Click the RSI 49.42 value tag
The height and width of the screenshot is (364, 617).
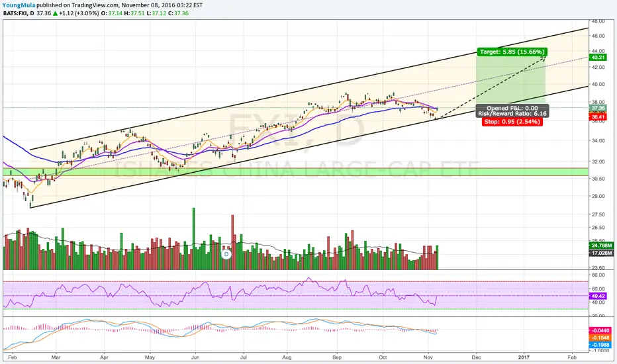(598, 296)
